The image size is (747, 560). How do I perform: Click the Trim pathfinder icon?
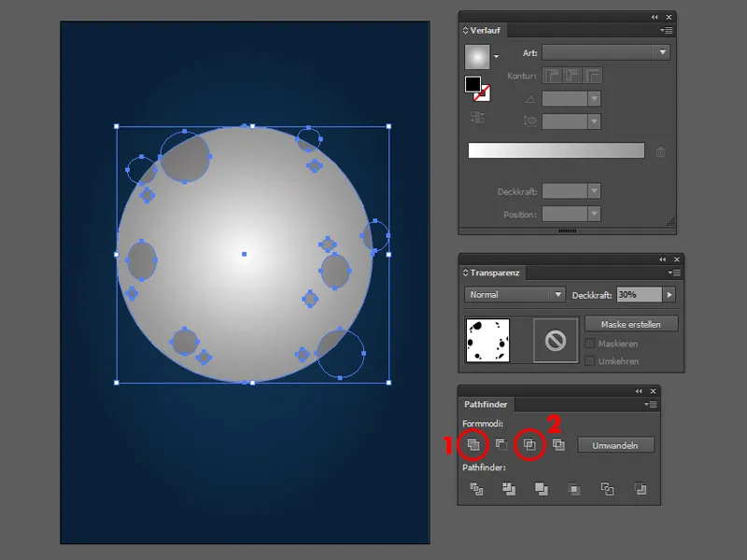(509, 489)
